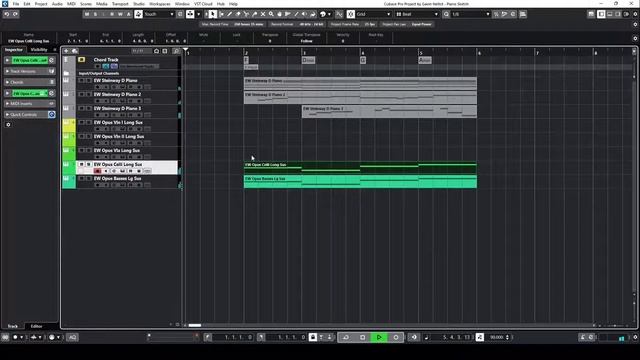Open the MIDI menu
The height and width of the screenshot is (360, 640).
71,4
